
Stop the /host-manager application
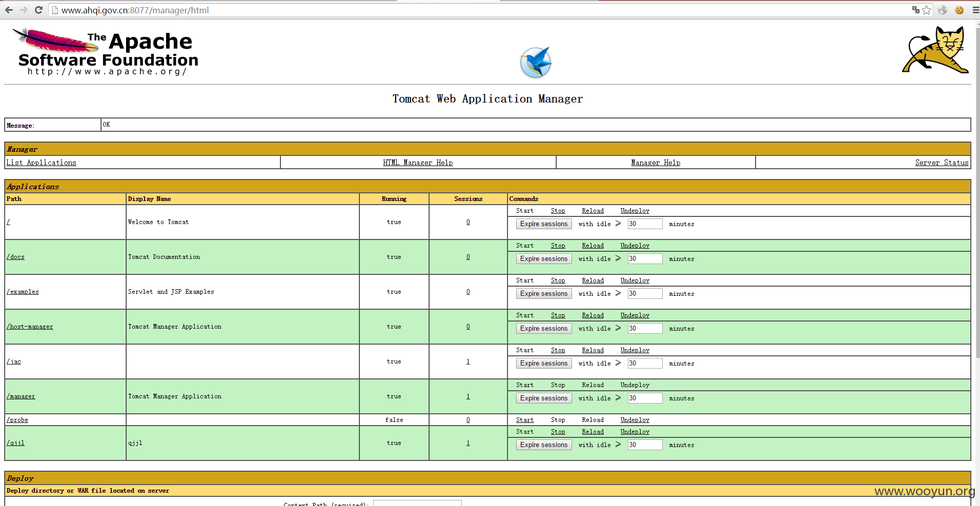point(558,315)
